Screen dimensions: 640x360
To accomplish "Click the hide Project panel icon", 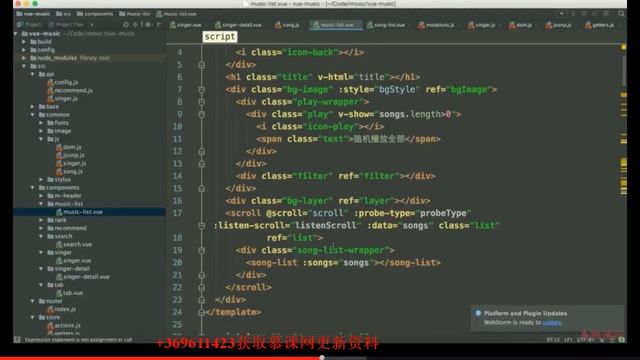I will pos(159,24).
